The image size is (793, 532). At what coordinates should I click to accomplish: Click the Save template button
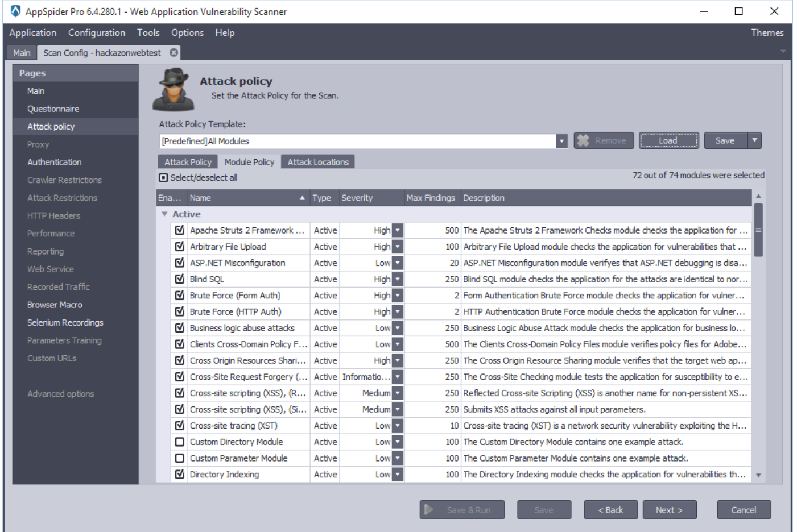click(725, 140)
